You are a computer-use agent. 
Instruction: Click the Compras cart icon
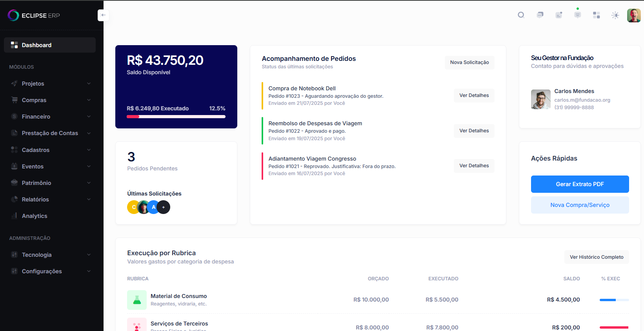pos(14,100)
